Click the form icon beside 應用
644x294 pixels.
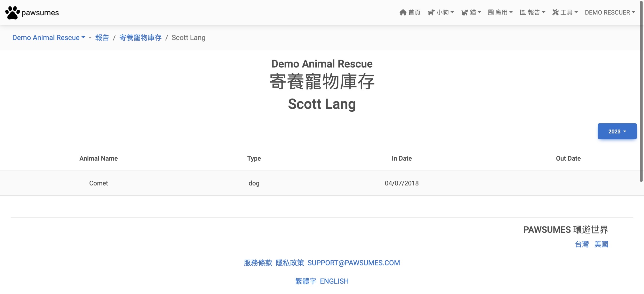coord(491,13)
